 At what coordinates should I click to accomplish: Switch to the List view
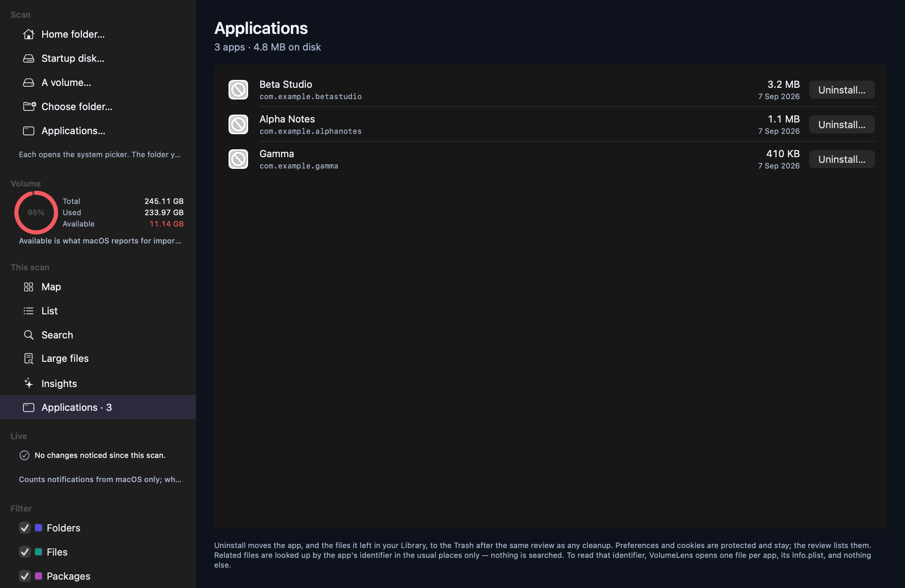(x=98, y=311)
